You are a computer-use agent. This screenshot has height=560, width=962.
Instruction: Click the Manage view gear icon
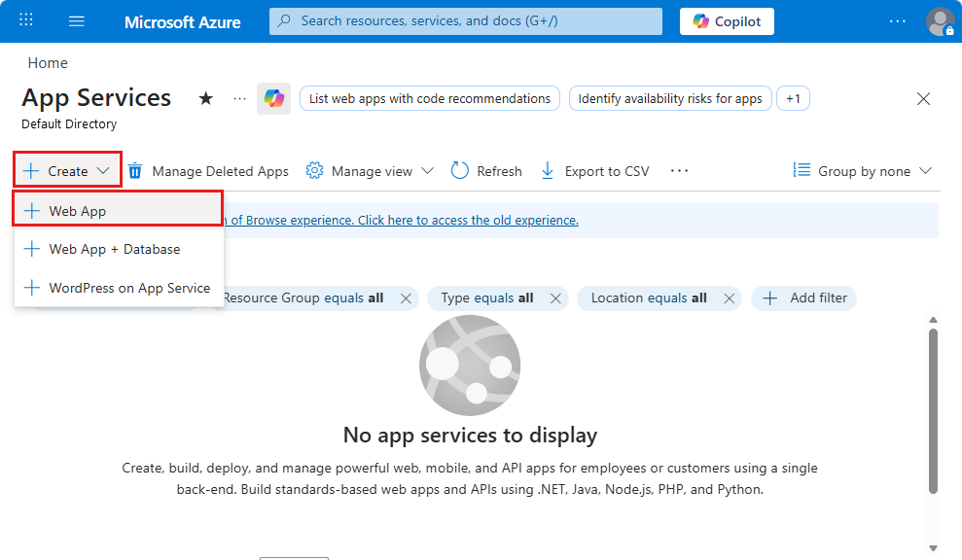point(314,170)
